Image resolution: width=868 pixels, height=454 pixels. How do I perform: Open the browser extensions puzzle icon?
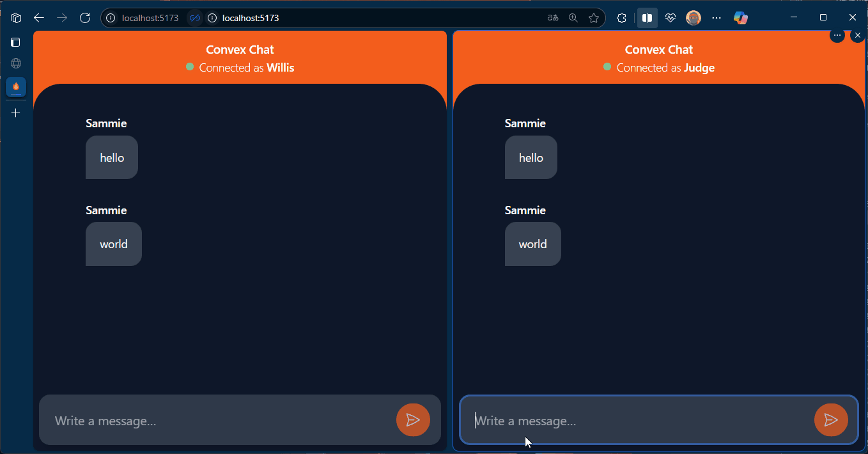(621, 18)
